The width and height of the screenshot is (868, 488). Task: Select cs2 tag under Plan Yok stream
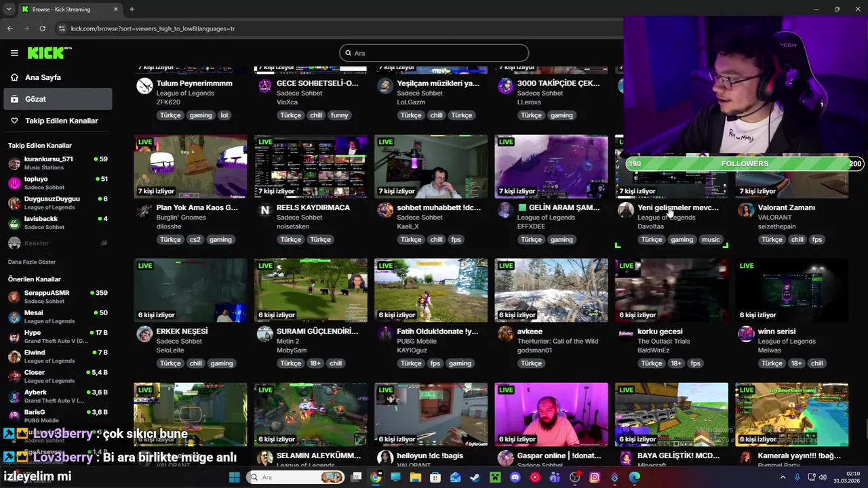[195, 239]
